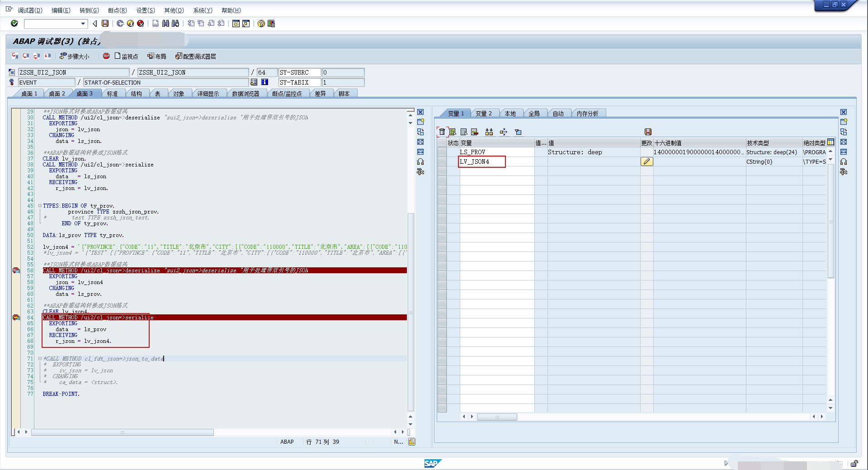The height and width of the screenshot is (470, 868).
Task: Click the 十六进制值 column header
Action: point(699,142)
